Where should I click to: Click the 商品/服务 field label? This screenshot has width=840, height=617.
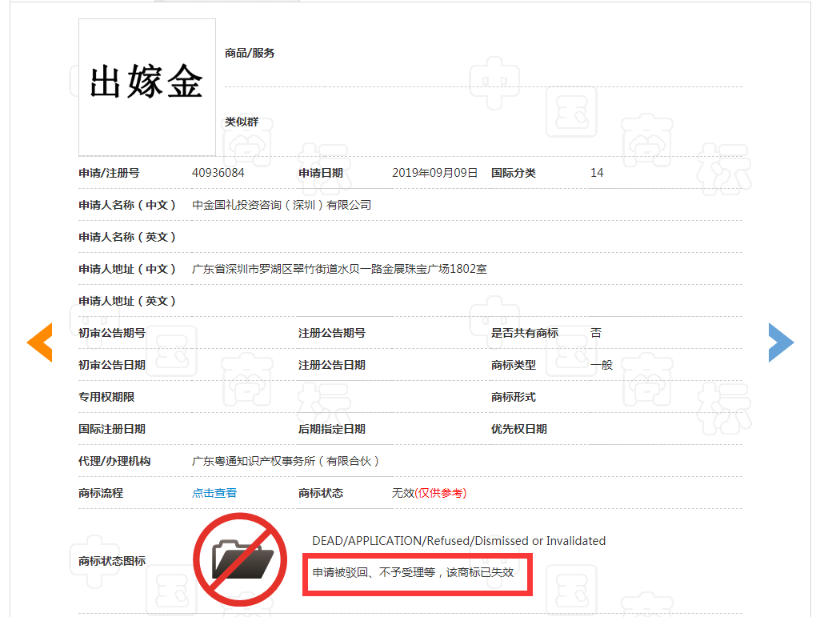click(x=249, y=53)
